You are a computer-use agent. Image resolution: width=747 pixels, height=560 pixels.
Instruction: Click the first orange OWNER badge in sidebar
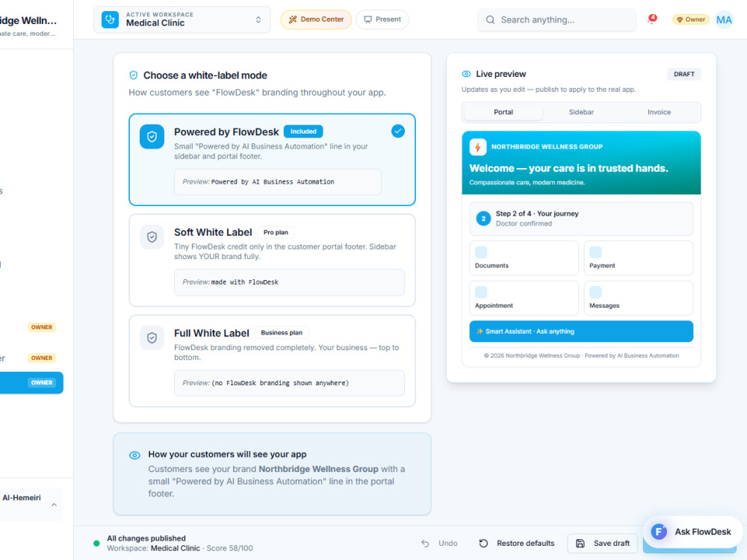(x=41, y=327)
